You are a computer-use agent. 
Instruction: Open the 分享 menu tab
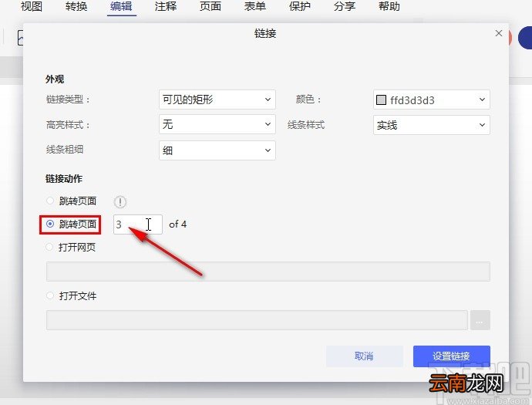(x=345, y=6)
